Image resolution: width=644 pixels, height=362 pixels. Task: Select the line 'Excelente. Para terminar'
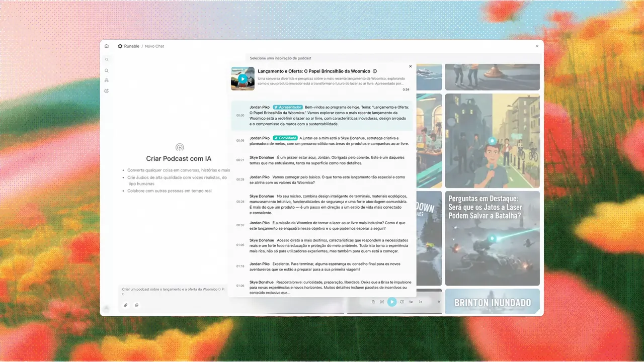pos(325,266)
